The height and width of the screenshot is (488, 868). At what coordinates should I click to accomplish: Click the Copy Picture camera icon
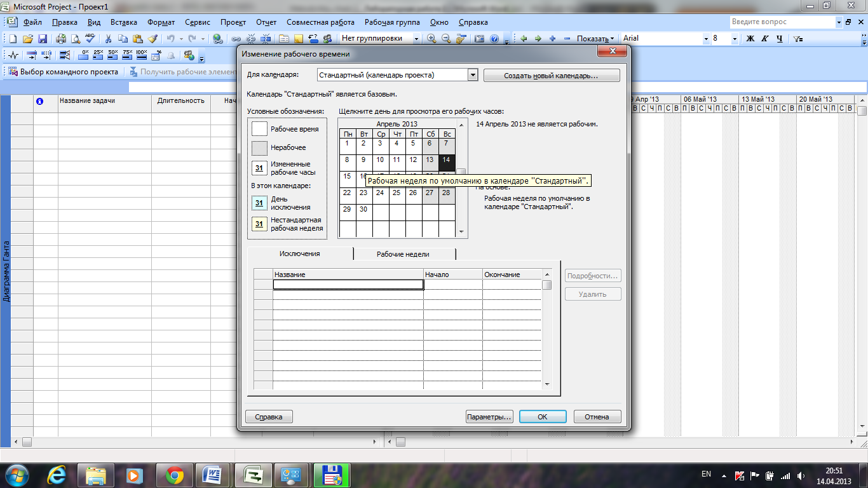coord(480,39)
